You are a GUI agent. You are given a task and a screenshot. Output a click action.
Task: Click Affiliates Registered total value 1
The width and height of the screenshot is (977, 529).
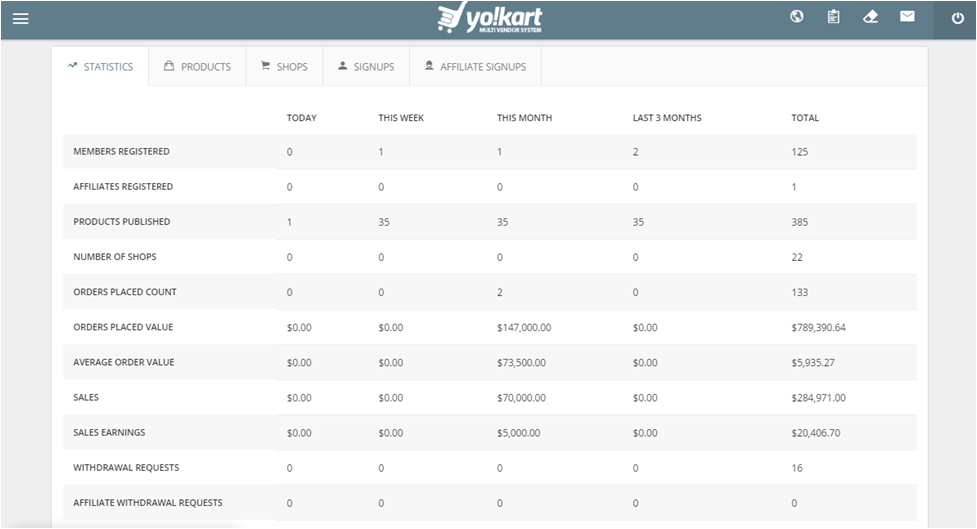[794, 187]
